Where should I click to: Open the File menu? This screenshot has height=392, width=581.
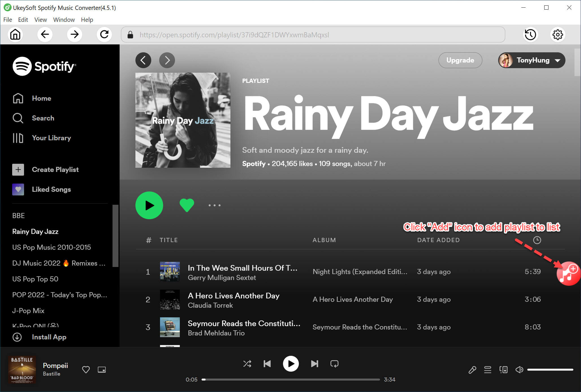(x=8, y=20)
